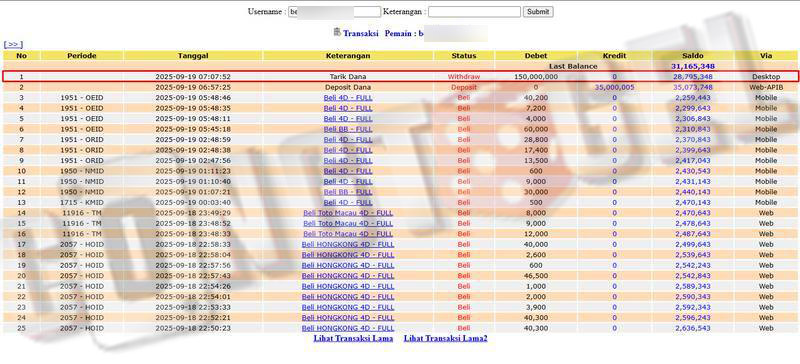Viewport: 800px width, 364px height.
Task: Open Beli HONGKONG 4D link in row 17
Action: pos(348,245)
